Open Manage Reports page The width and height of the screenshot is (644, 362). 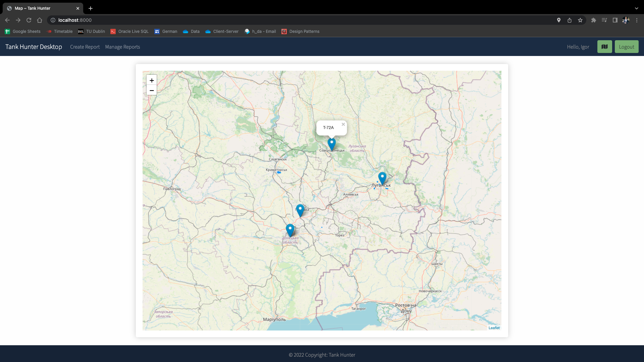pos(122,47)
